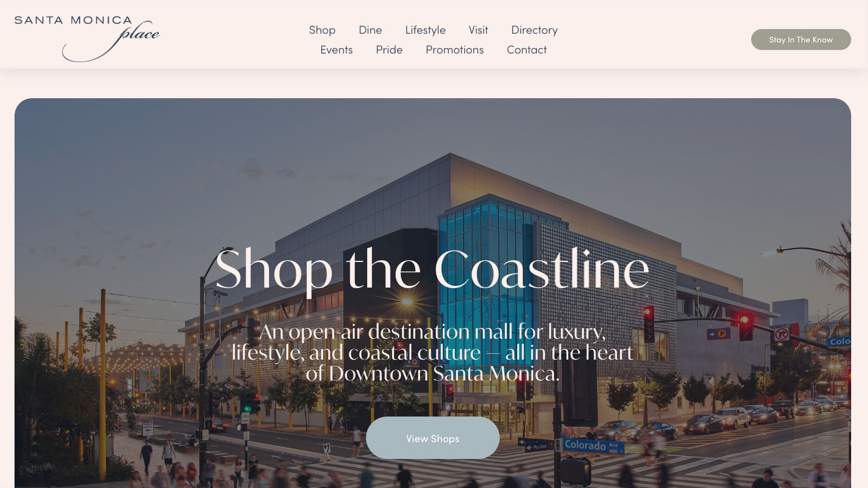This screenshot has height=488, width=868.
Task: Click the Shop the Coastline heading
Action: tap(432, 270)
